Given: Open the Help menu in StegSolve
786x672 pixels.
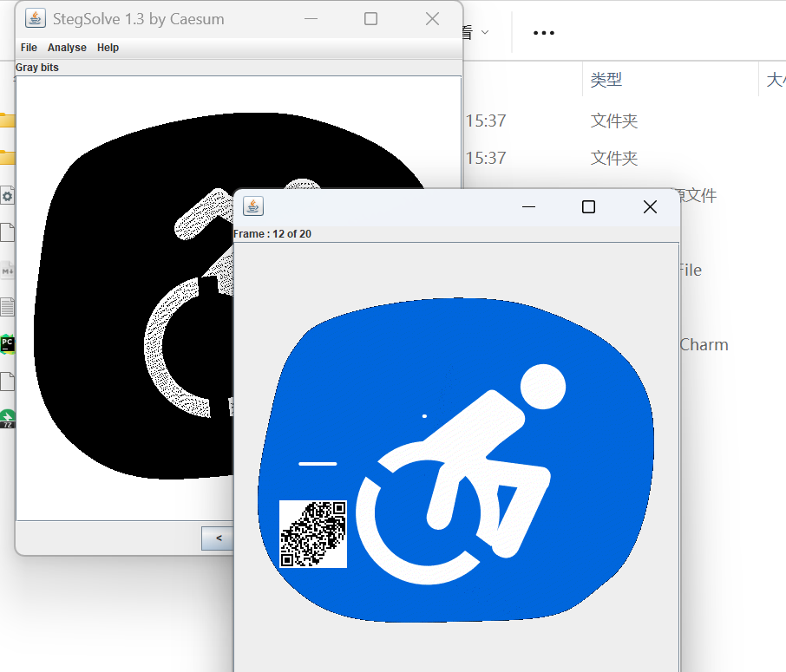Looking at the screenshot, I should (108, 48).
